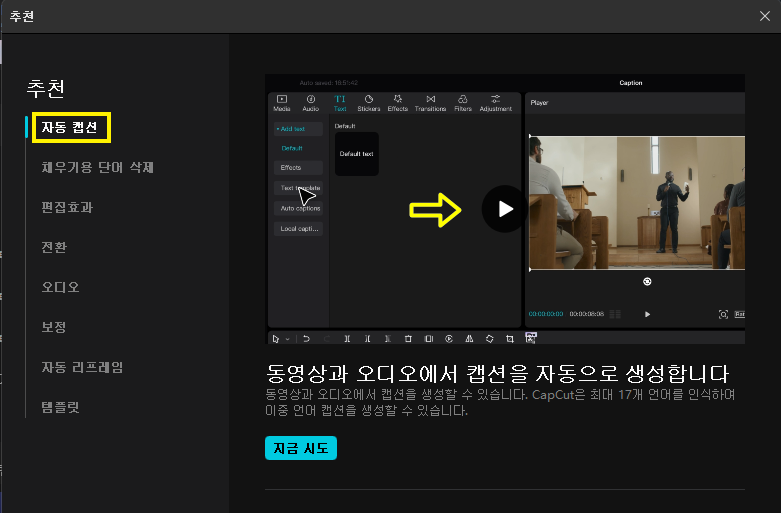Click the heading '동영상과 오디오에서 캡션을 자동으로 생성합니다'

[497, 373]
